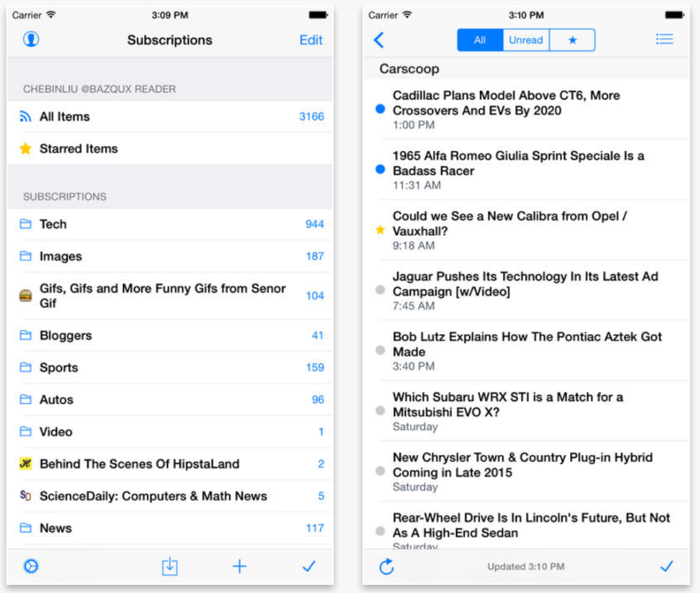
Task: Click the Updated 3:10 PM status text
Action: pyautogui.click(x=526, y=566)
